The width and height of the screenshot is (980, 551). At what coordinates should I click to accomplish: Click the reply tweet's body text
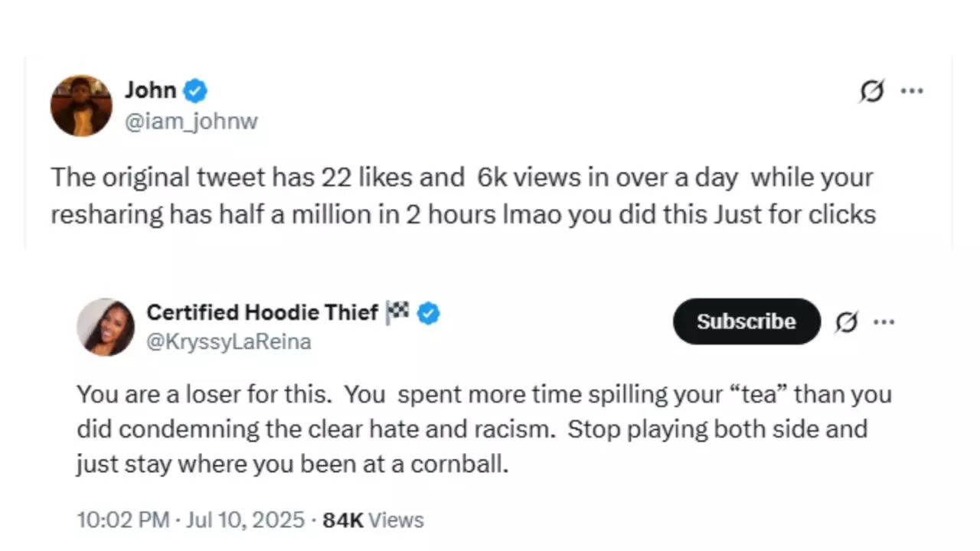(x=482, y=429)
